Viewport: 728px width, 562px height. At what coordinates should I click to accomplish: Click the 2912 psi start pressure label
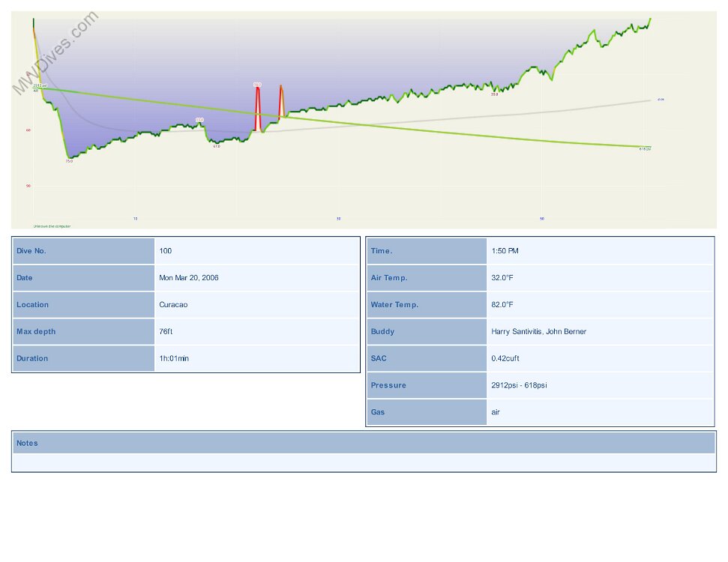point(40,86)
